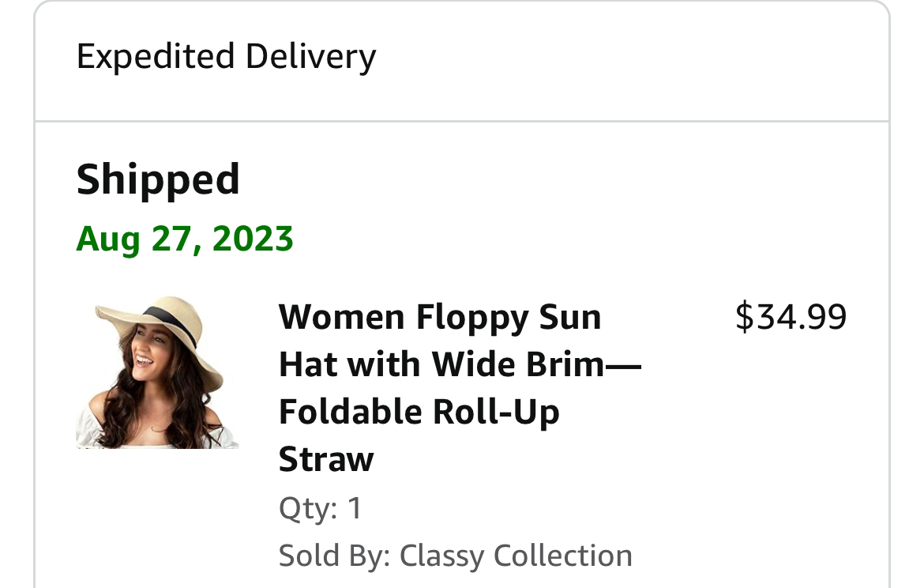924x588 pixels.
Task: Click the word Delivery in the header
Action: point(310,57)
